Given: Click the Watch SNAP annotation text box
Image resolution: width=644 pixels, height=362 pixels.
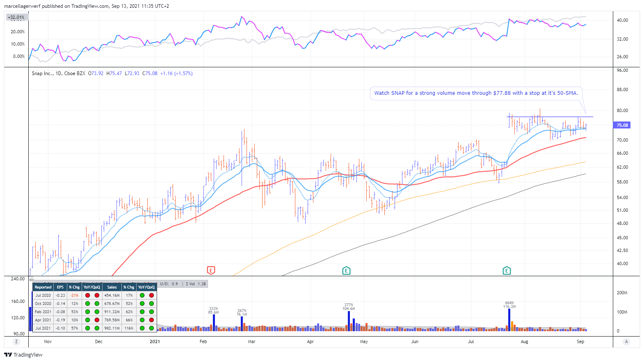Looking at the screenshot, I should coord(476,93).
